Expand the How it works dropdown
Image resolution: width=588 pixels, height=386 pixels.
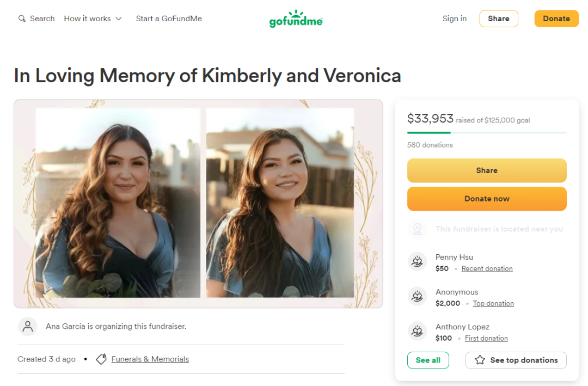87,19
